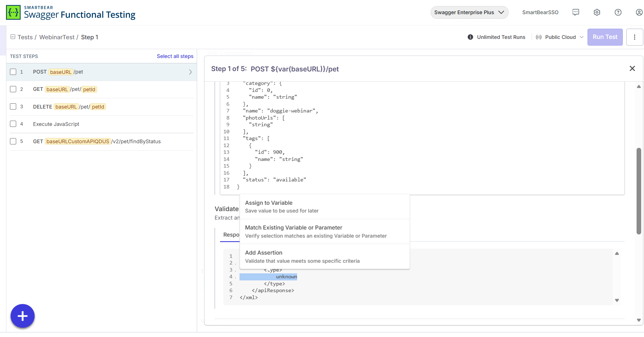Check the checkbox for step 1 POST
This screenshot has width=644, height=337.
[13, 71]
